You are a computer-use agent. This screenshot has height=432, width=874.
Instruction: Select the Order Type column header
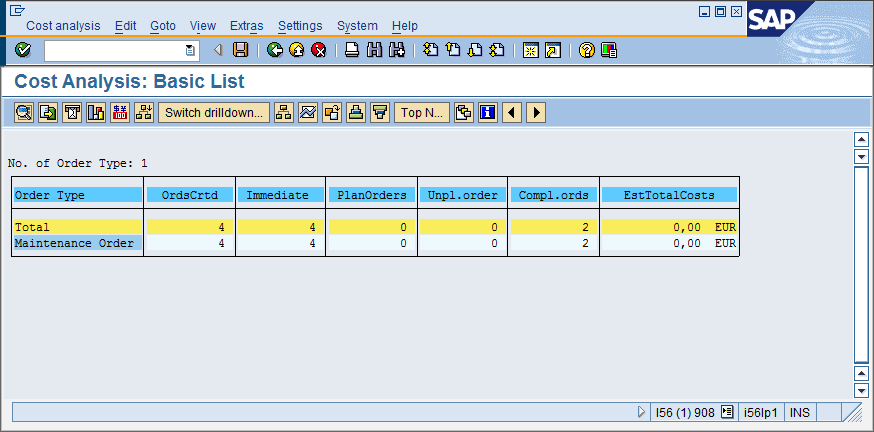click(x=77, y=195)
